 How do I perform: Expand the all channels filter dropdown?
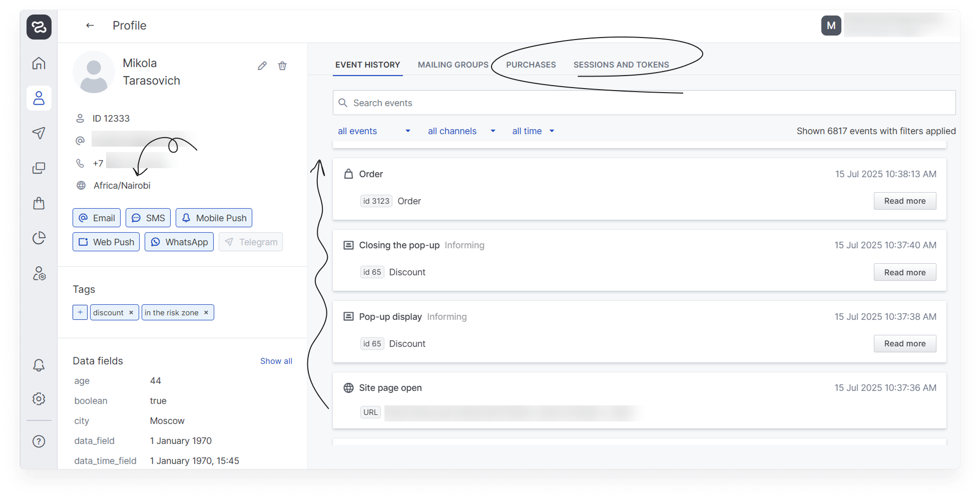461,131
